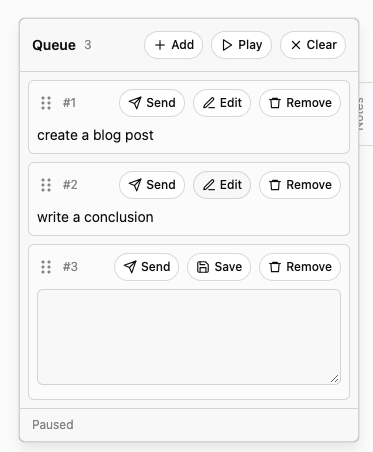Click the Paused status text
The image size is (373, 452).
(53, 425)
